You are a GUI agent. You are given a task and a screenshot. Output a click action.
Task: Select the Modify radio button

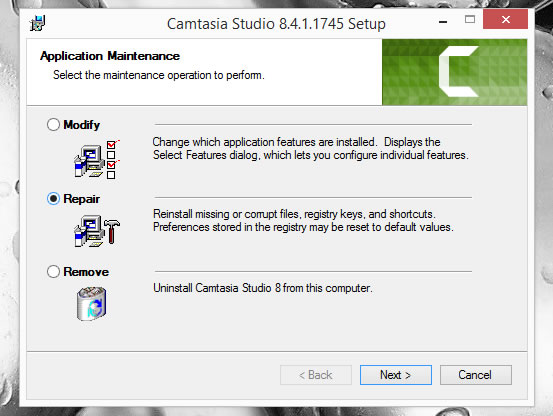[53, 124]
